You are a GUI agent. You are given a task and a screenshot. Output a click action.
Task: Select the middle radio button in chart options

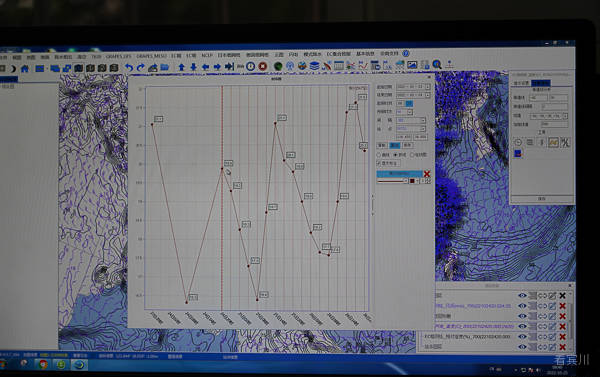(x=396, y=155)
